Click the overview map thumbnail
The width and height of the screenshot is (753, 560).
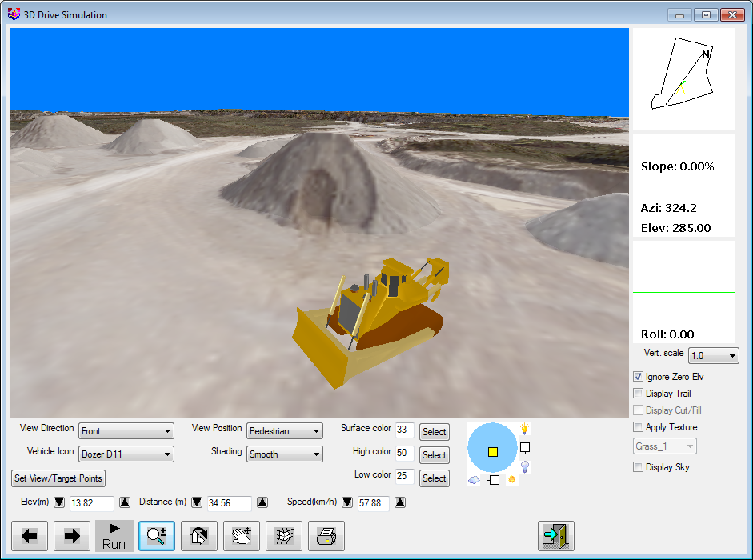tap(684, 78)
